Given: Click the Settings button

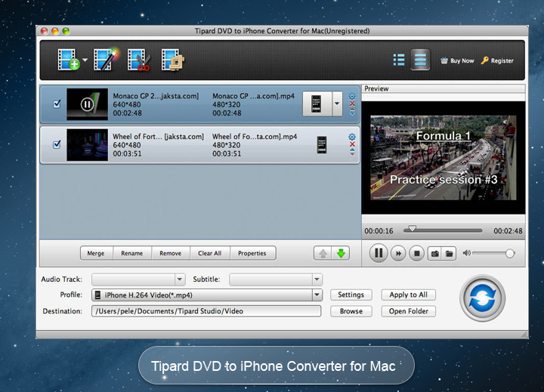Looking at the screenshot, I should coord(351,295).
